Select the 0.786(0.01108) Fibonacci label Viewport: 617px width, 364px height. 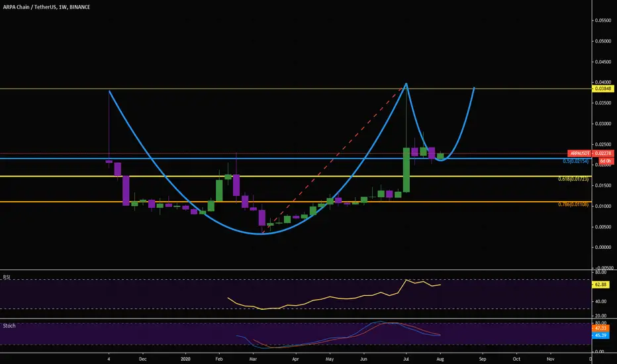[x=573, y=205]
